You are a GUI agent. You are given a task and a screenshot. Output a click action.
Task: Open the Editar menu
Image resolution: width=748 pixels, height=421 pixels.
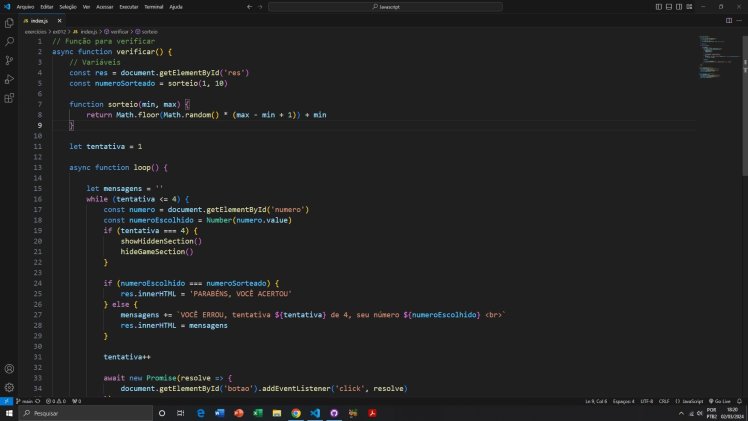coord(47,7)
